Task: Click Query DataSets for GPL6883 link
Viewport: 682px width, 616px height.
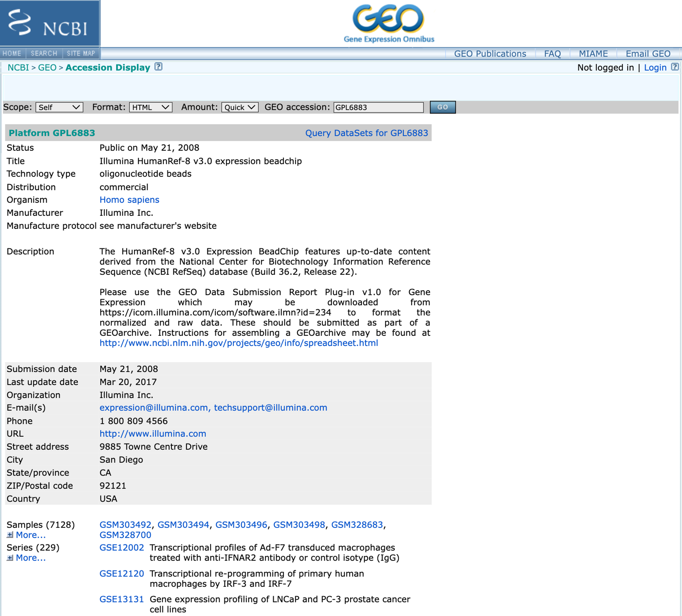Action: (x=366, y=133)
